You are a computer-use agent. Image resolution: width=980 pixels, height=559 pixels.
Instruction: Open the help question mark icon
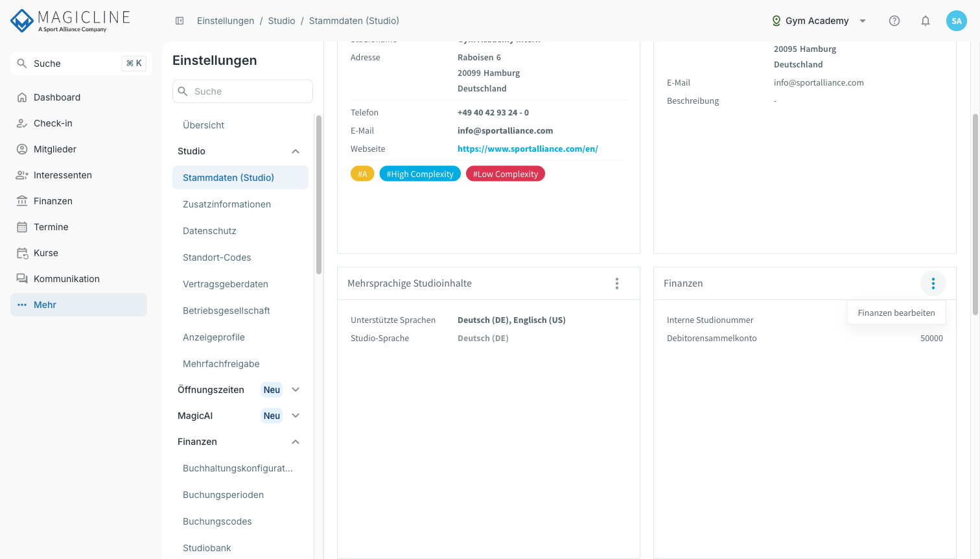(x=894, y=21)
